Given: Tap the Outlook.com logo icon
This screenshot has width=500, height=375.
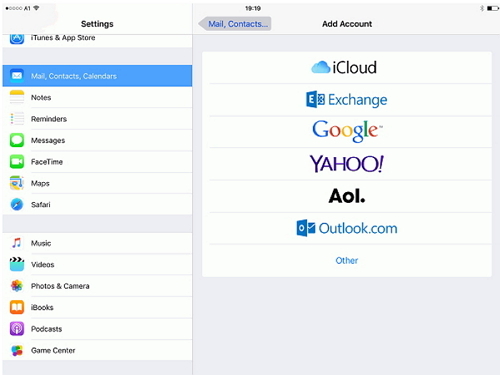Looking at the screenshot, I should [x=306, y=228].
